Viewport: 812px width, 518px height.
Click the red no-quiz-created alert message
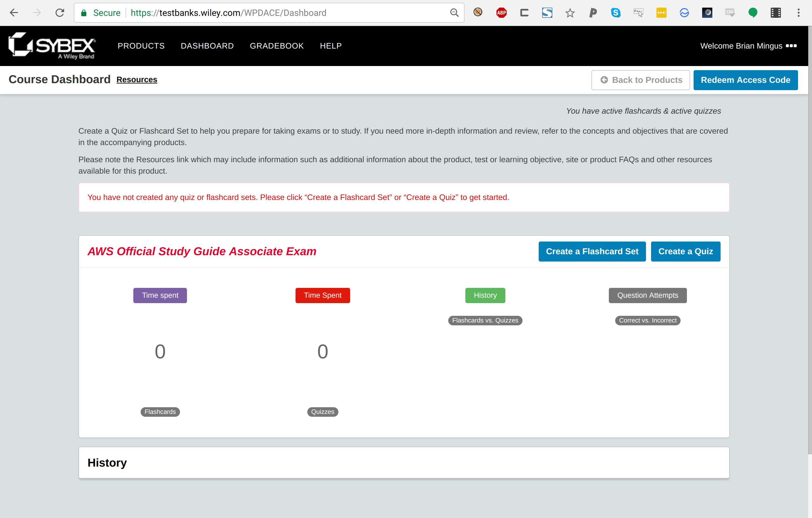pos(298,197)
